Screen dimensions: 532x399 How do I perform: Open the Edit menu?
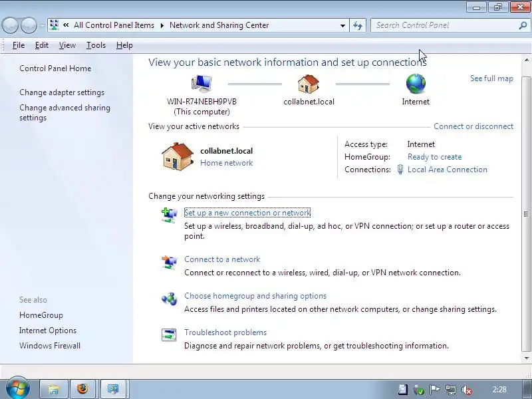click(x=42, y=45)
